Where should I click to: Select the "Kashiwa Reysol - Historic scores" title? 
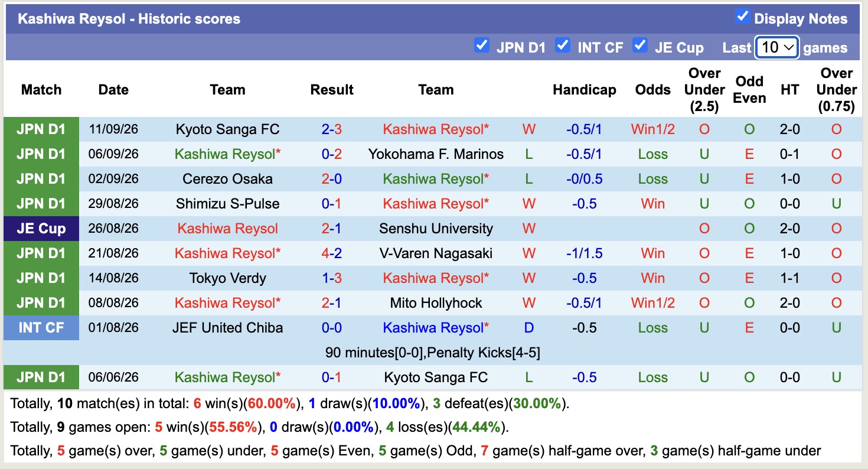(x=129, y=19)
